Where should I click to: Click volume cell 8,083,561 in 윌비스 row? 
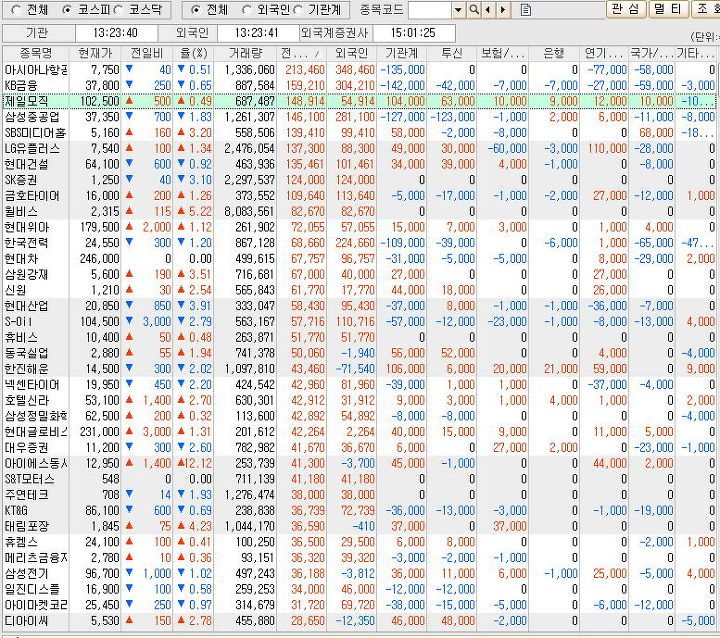pos(250,211)
